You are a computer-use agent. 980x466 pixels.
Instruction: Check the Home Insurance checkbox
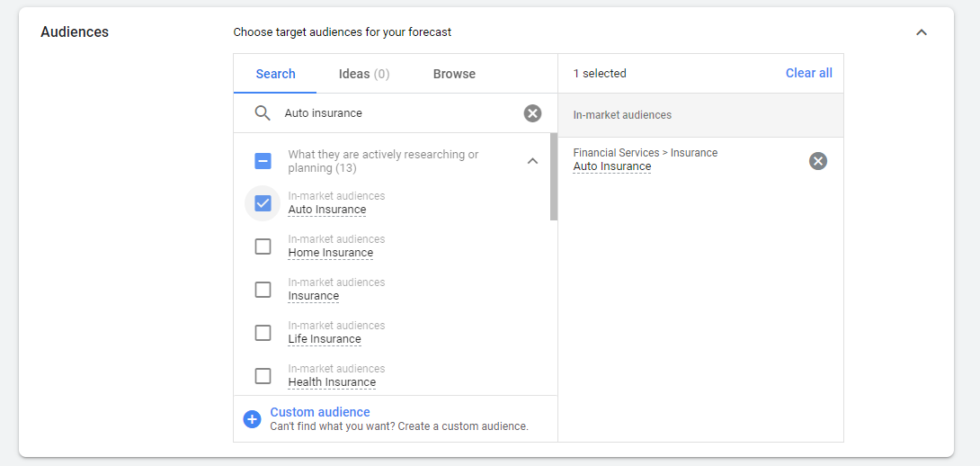[x=263, y=246]
